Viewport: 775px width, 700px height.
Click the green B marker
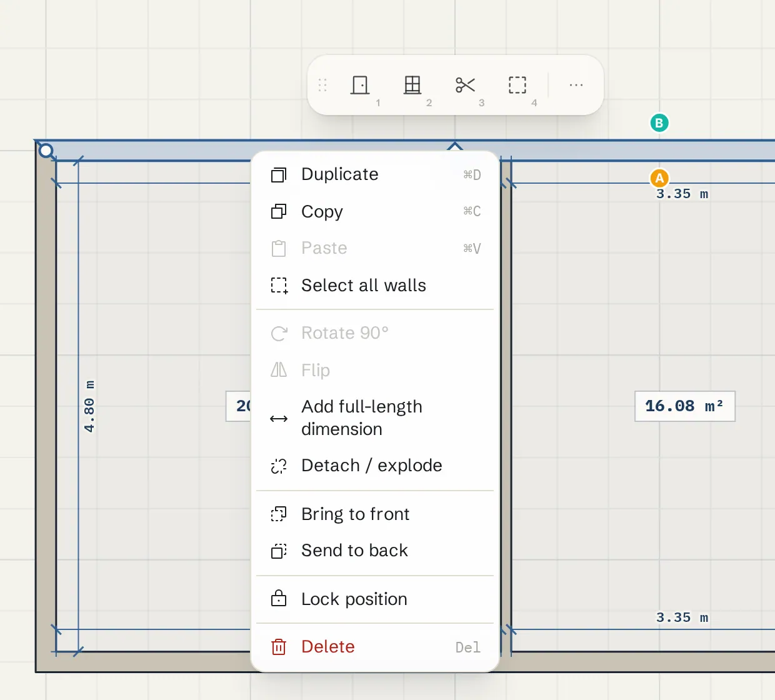click(x=659, y=123)
